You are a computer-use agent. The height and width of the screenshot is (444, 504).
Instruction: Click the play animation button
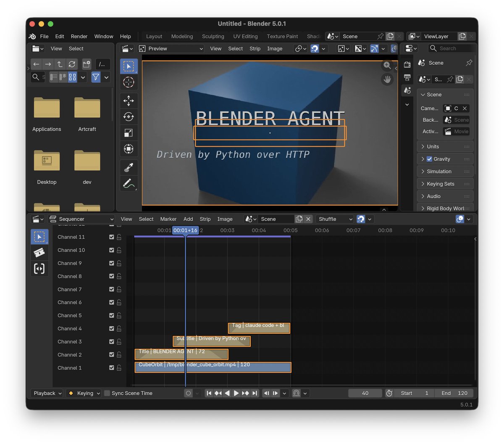pyautogui.click(x=236, y=393)
